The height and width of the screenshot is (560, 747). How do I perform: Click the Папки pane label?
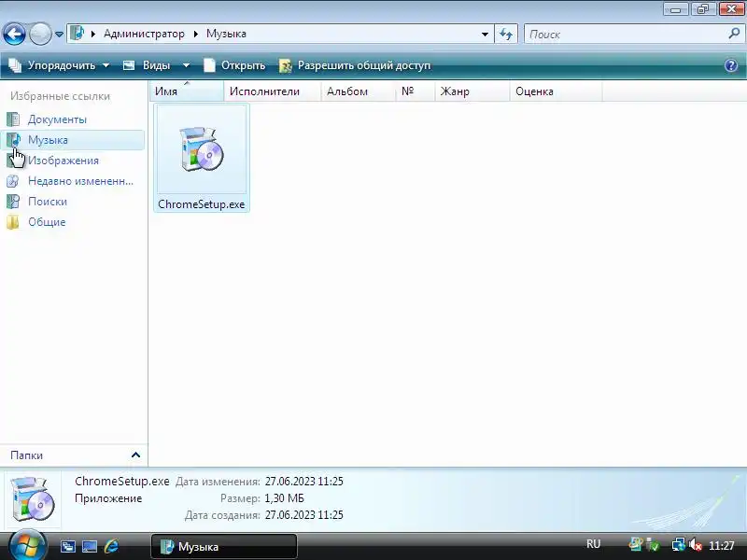[x=27, y=455]
